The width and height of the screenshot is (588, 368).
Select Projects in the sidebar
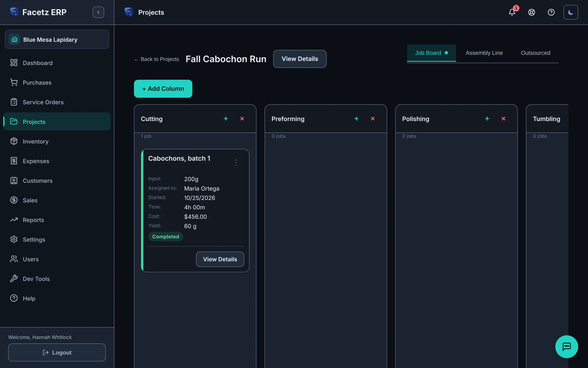[57, 122]
